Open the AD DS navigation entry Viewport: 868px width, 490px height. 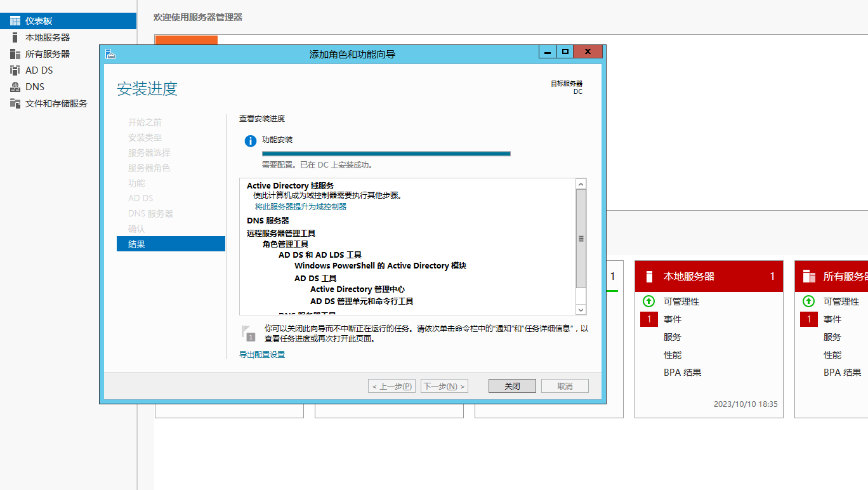(68, 70)
